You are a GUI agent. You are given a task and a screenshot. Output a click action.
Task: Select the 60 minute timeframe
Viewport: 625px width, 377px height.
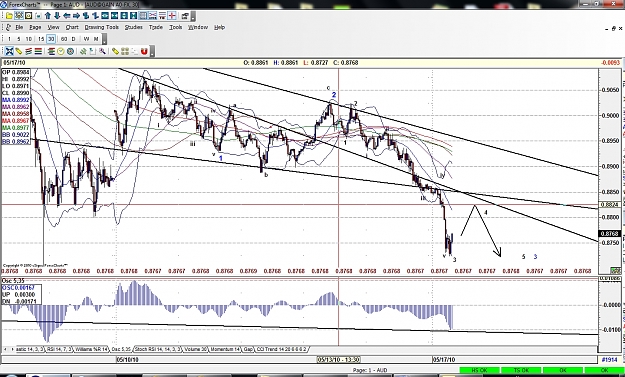64,39
